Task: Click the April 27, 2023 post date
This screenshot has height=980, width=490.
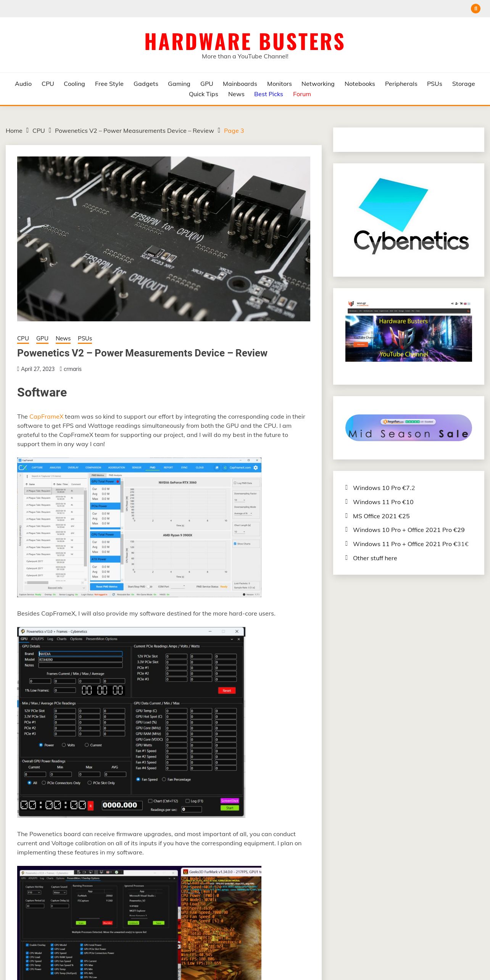Action: point(38,369)
